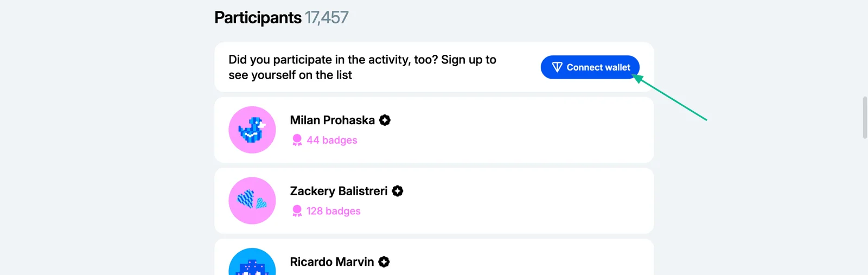868x275 pixels.
Task: Click the TON diamond icon in Connect wallet
Action: pos(557,67)
